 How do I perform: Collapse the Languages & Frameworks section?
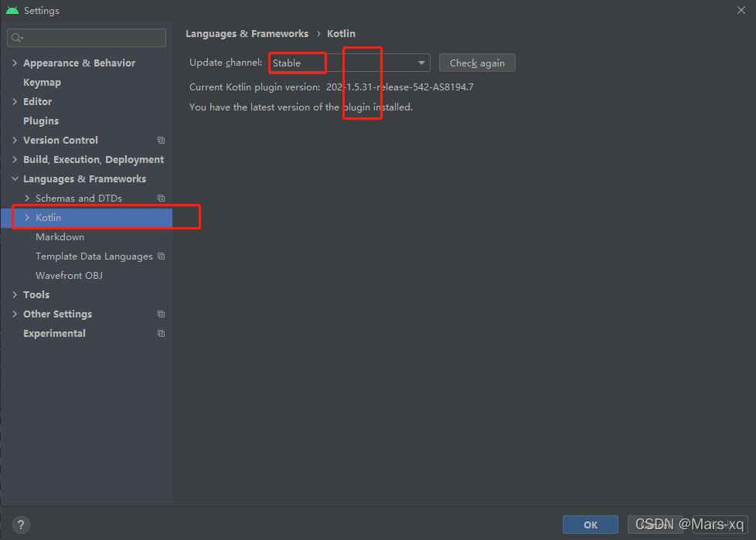14,178
